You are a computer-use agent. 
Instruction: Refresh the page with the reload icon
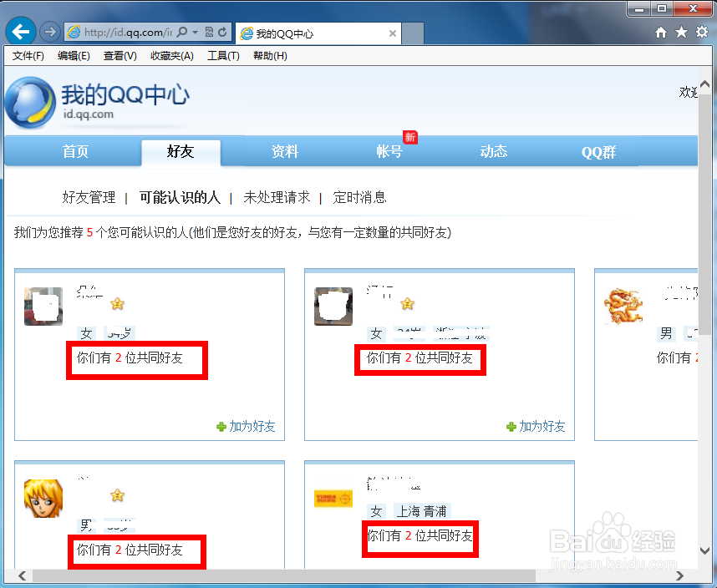tap(222, 32)
